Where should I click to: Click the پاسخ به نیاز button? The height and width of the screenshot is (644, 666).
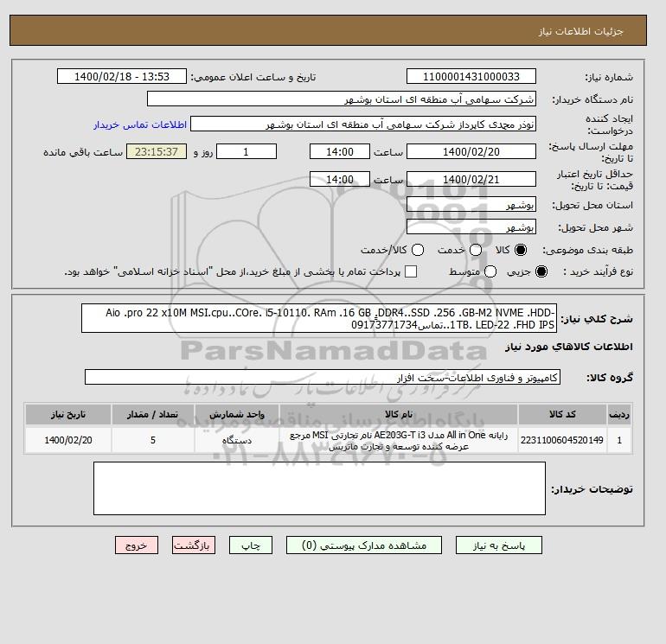tap(499, 545)
